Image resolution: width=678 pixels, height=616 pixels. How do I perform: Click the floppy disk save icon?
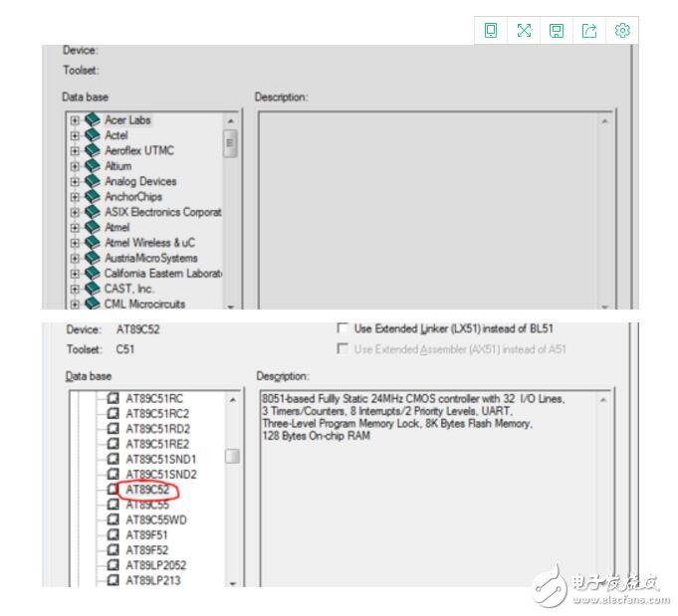pyautogui.click(x=557, y=31)
